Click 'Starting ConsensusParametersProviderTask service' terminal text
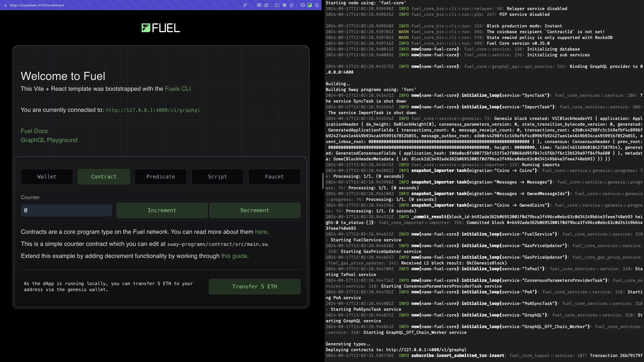Image resolution: width=644 pixels, height=362 pixels. 441,286
